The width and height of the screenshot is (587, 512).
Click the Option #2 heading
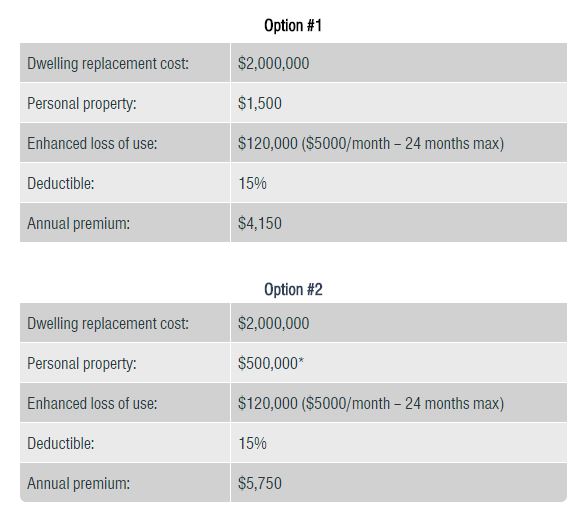click(293, 290)
